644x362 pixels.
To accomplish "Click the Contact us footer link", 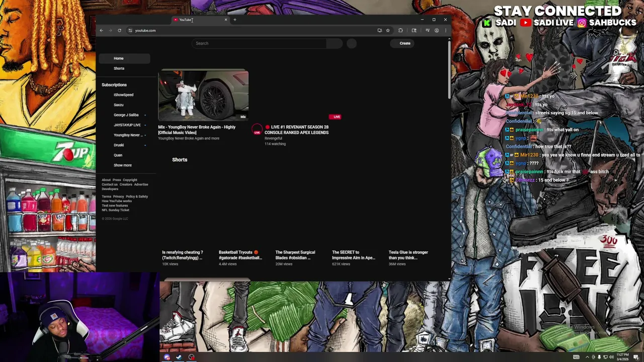I will pyautogui.click(x=110, y=185).
